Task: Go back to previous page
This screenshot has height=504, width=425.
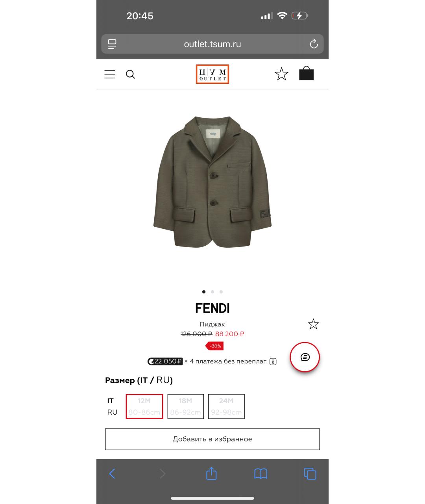Action: click(112, 474)
